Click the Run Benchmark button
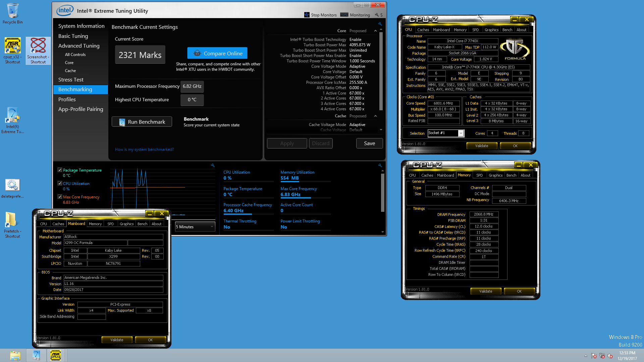 142,122
